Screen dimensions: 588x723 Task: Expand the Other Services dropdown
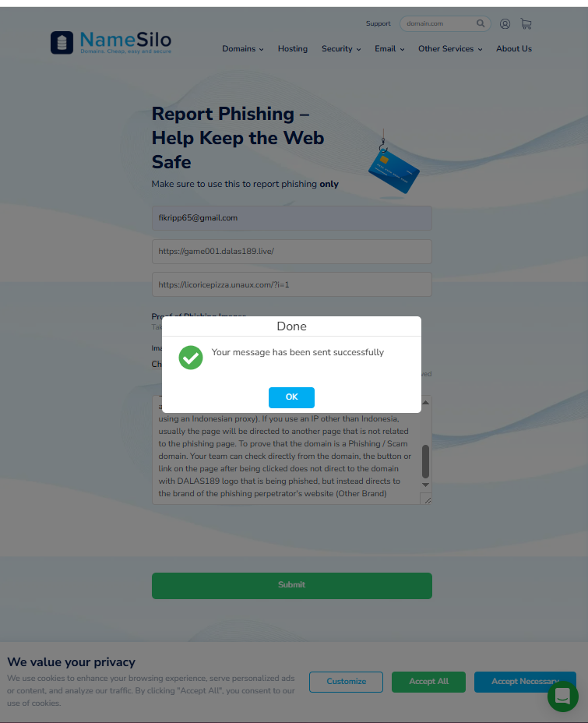(450, 49)
